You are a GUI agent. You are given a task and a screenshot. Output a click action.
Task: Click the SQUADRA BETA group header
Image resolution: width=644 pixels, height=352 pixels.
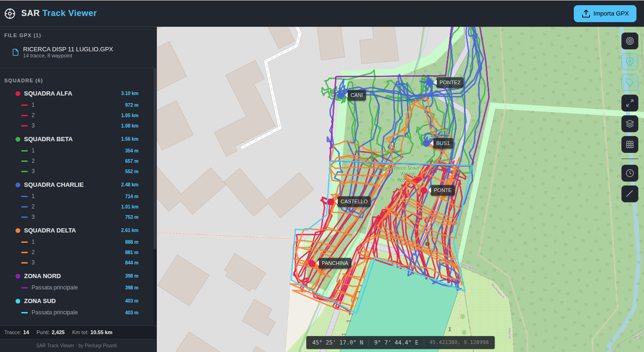(x=78, y=139)
